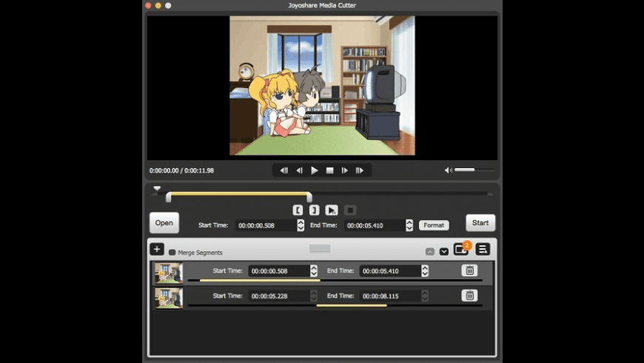644x363 pixels.
Task: Open a media file
Action: tap(164, 223)
